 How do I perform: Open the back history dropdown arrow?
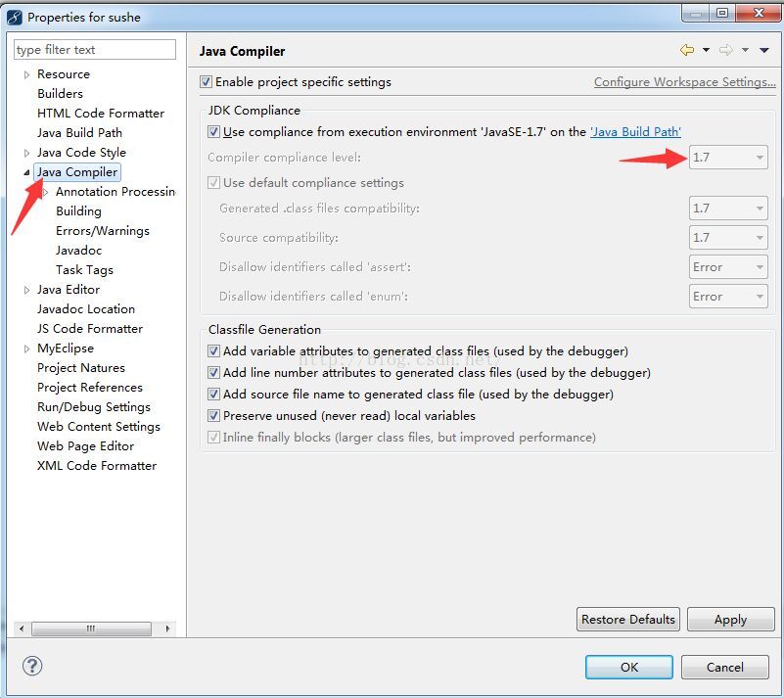coord(706,50)
